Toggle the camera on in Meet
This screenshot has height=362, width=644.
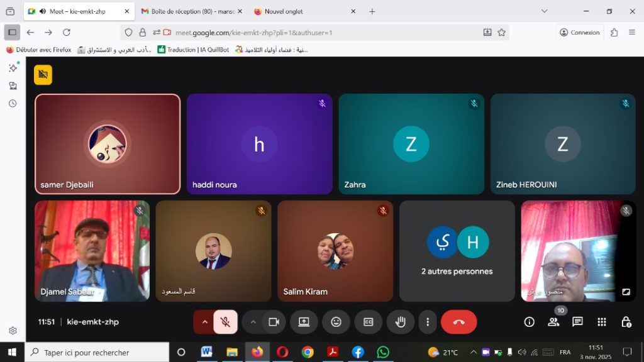[274, 322]
